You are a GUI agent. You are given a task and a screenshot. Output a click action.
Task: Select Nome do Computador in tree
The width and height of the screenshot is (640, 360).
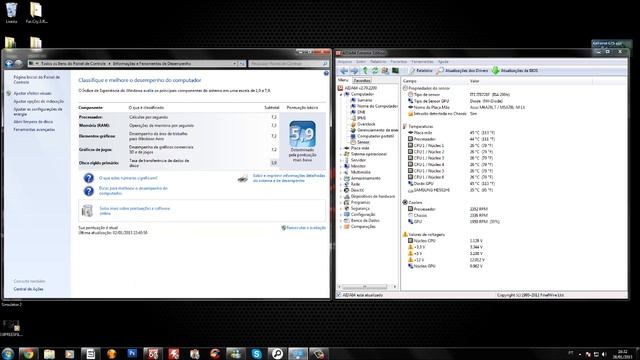(x=377, y=106)
